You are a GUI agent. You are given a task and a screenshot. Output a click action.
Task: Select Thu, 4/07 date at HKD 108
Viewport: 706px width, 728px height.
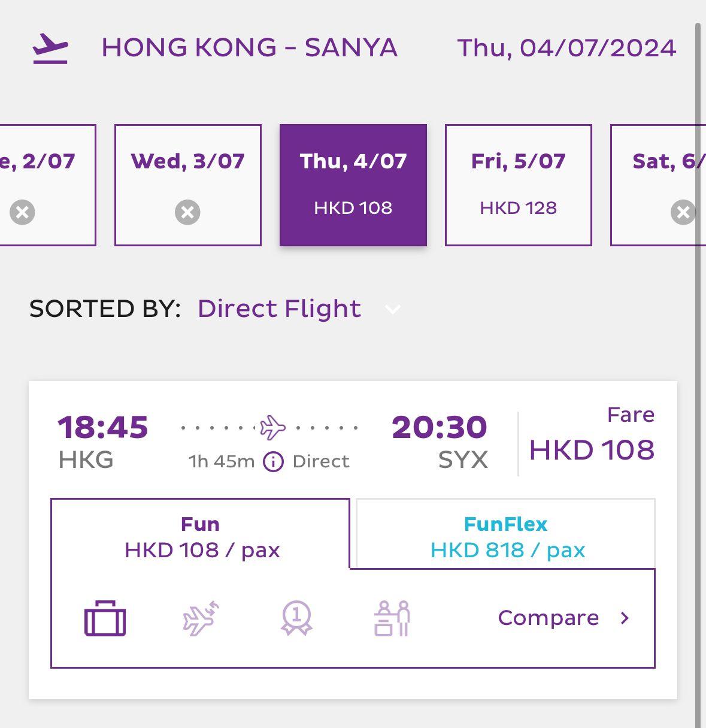pos(353,185)
